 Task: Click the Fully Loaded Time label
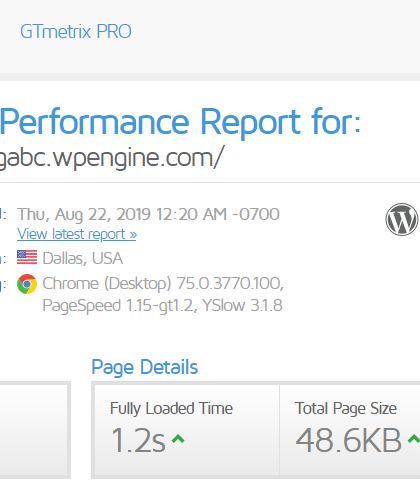tap(171, 408)
